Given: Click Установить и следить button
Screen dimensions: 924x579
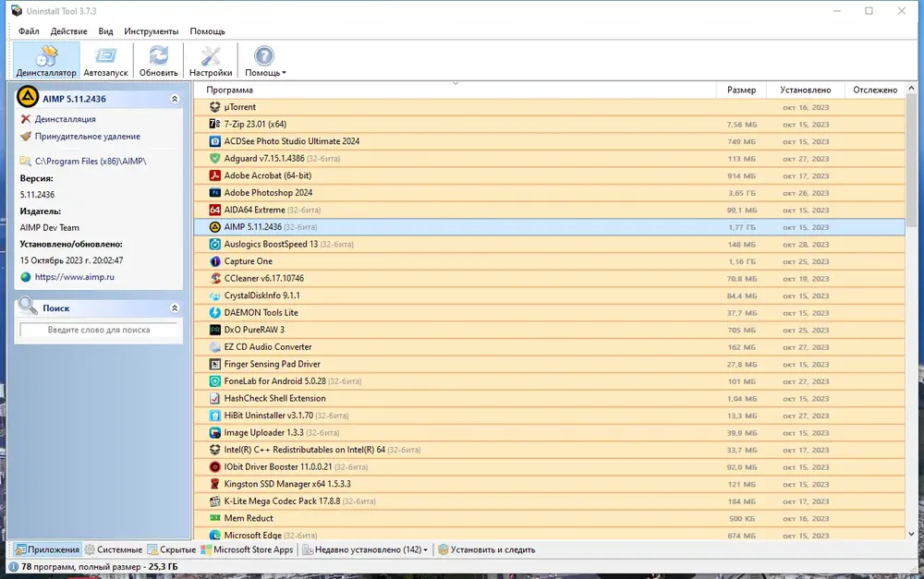Looking at the screenshot, I should point(487,549).
